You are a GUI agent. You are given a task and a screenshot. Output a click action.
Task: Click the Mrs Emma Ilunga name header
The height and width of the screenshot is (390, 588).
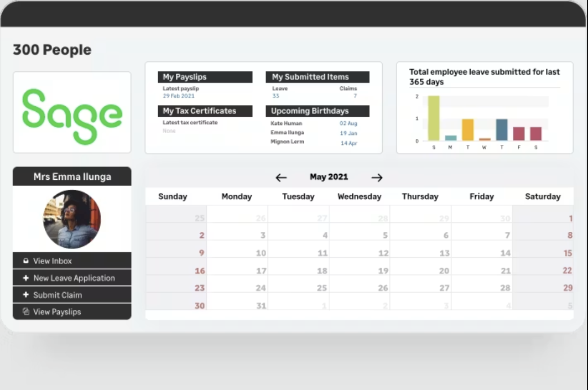click(x=72, y=176)
